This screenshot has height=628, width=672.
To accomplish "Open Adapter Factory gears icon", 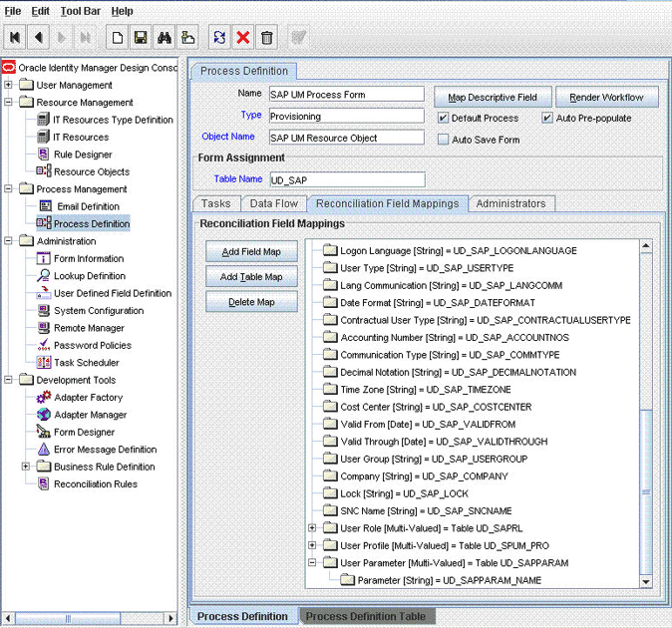I will click(x=44, y=397).
